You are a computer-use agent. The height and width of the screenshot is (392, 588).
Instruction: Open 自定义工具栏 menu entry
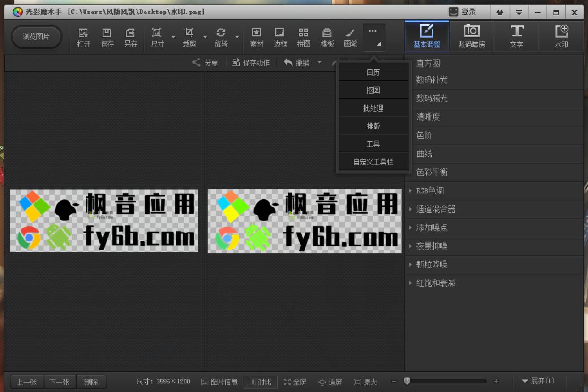pyautogui.click(x=373, y=162)
